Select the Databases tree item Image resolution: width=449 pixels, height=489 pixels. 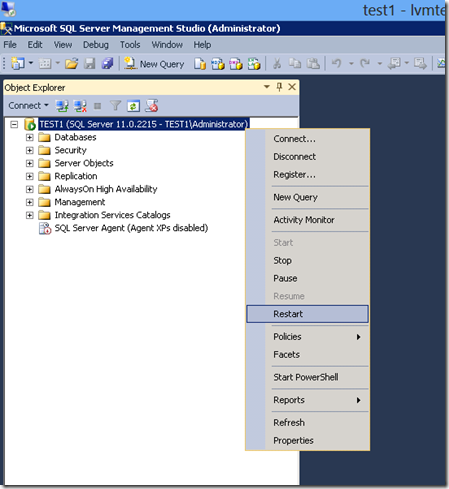pyautogui.click(x=75, y=137)
